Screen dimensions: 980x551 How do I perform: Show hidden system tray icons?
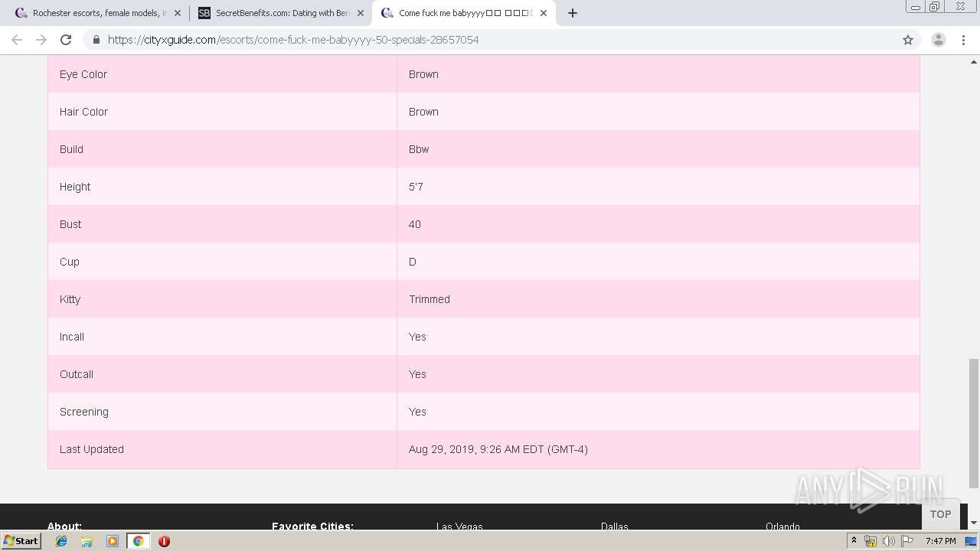[854, 541]
